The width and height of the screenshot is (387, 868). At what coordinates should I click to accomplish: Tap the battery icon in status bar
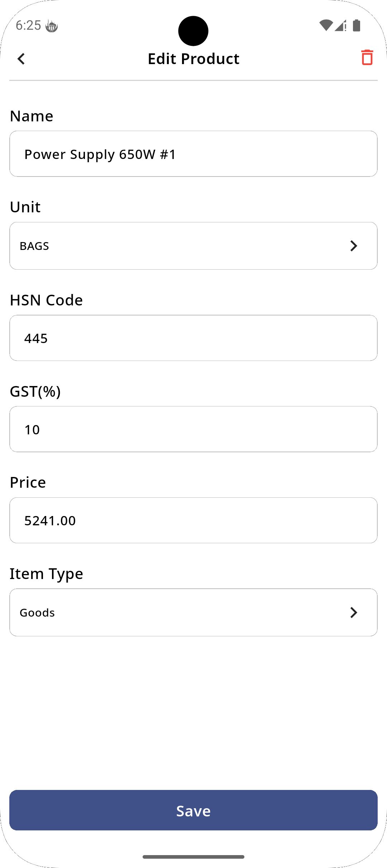(357, 25)
